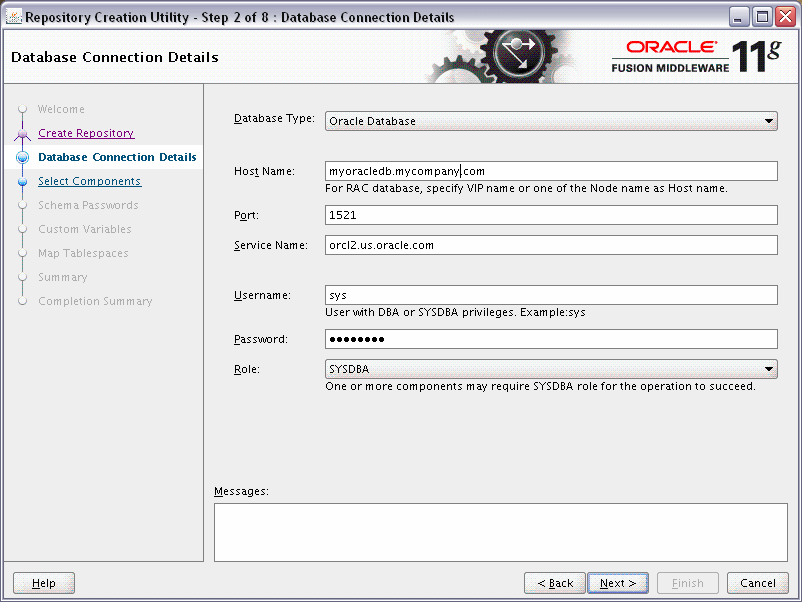Viewport: 802px width, 602px height.
Task: Open the Database Type dropdown
Action: [x=550, y=120]
